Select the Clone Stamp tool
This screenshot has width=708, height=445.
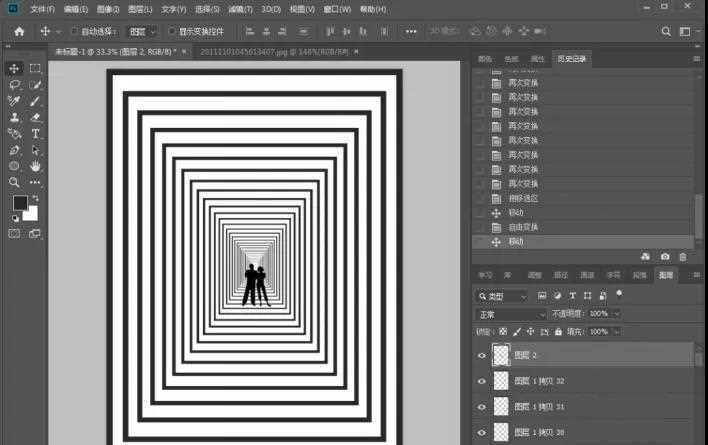point(14,117)
